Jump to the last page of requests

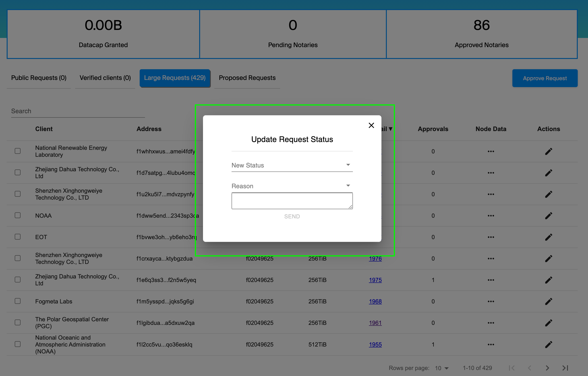(565, 368)
